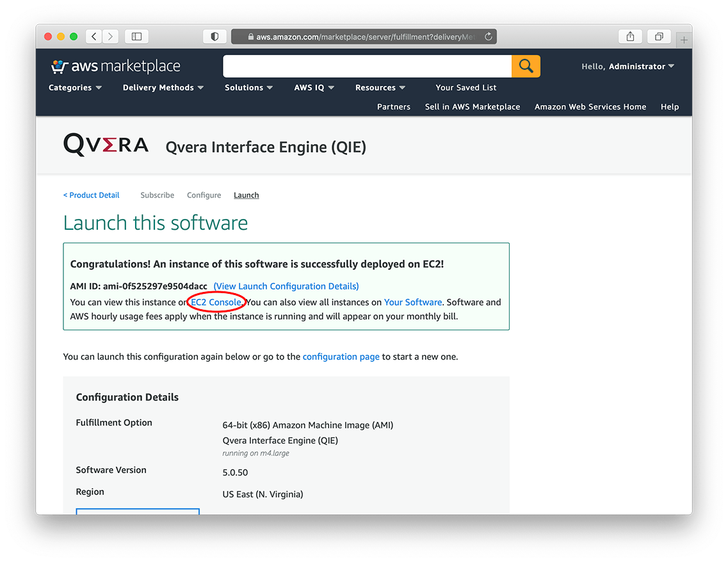728x562 pixels.
Task: Click in the Marketplace search field
Action: [368, 66]
